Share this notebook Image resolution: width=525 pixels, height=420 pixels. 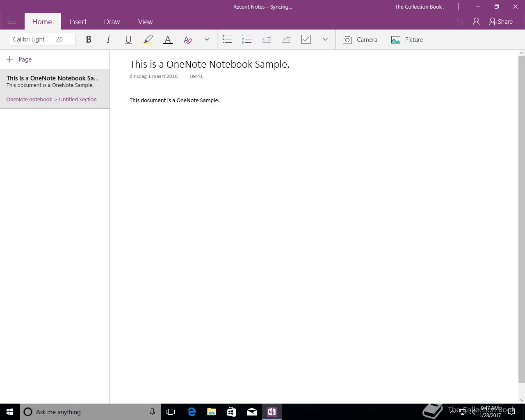click(501, 21)
